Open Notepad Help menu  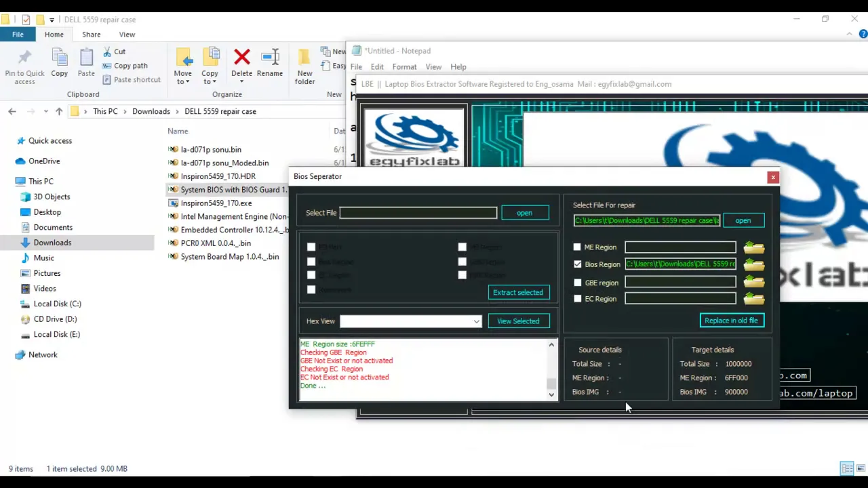458,67
